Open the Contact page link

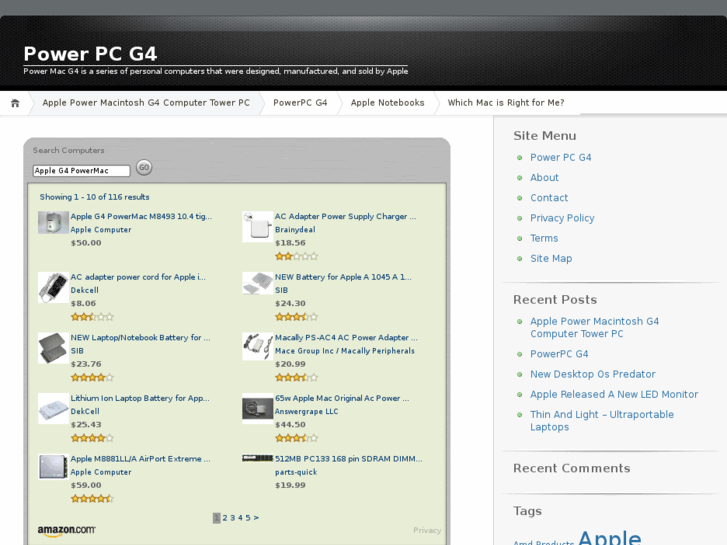549,198
